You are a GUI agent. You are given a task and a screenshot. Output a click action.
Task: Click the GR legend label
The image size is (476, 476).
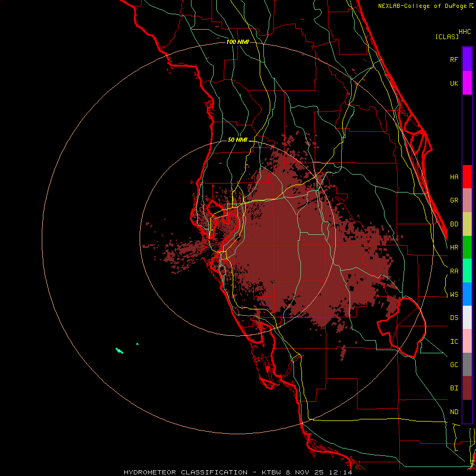tap(454, 200)
